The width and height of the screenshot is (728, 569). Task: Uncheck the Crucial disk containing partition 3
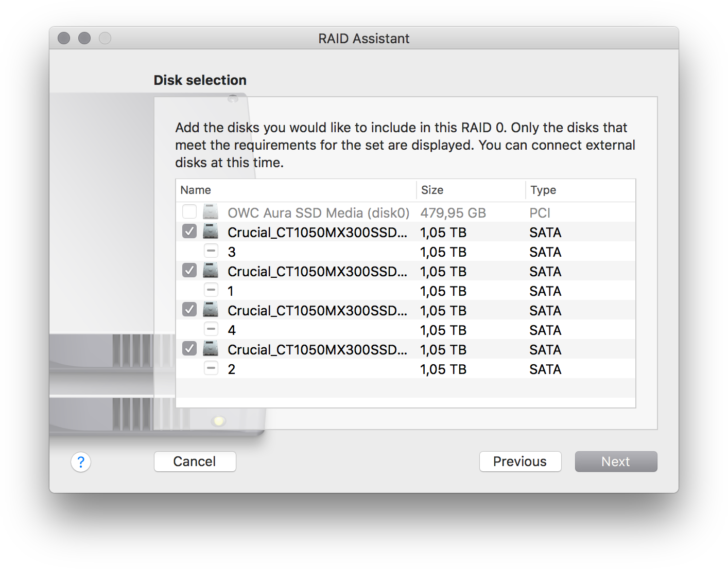tap(189, 232)
